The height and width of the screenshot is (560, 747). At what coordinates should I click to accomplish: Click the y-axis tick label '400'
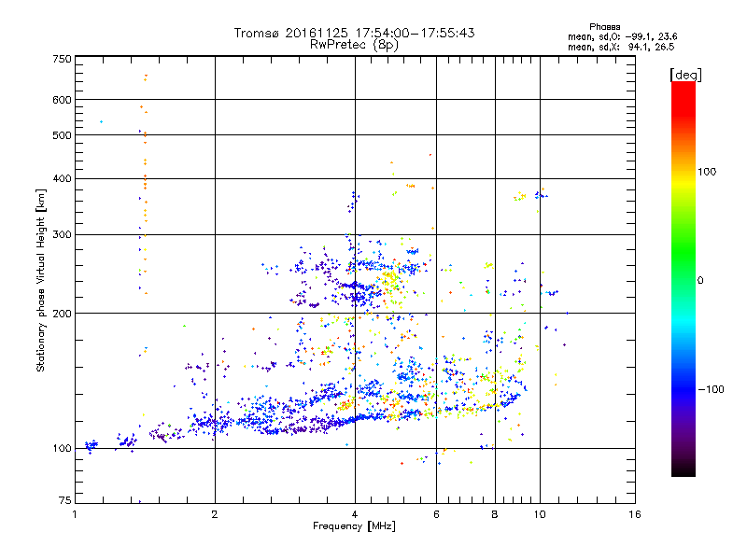click(x=63, y=178)
